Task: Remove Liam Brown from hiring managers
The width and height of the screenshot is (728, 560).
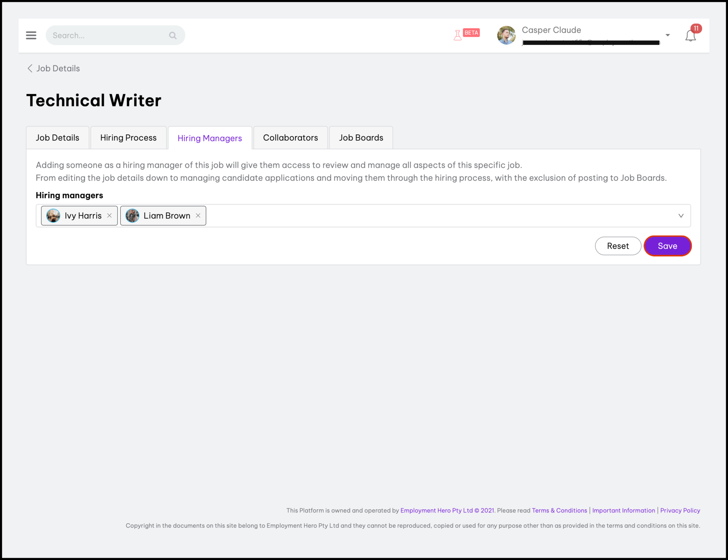Action: pyautogui.click(x=198, y=216)
